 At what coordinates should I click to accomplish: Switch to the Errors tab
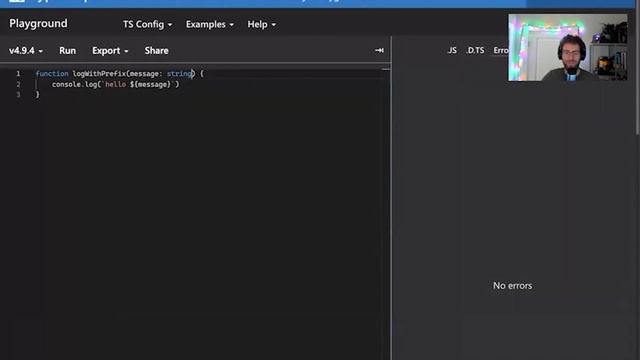click(501, 50)
